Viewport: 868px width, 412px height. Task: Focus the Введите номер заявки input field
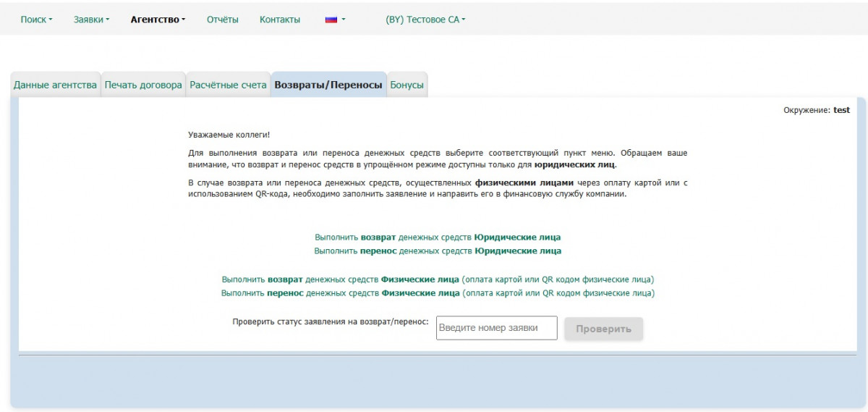tap(496, 328)
